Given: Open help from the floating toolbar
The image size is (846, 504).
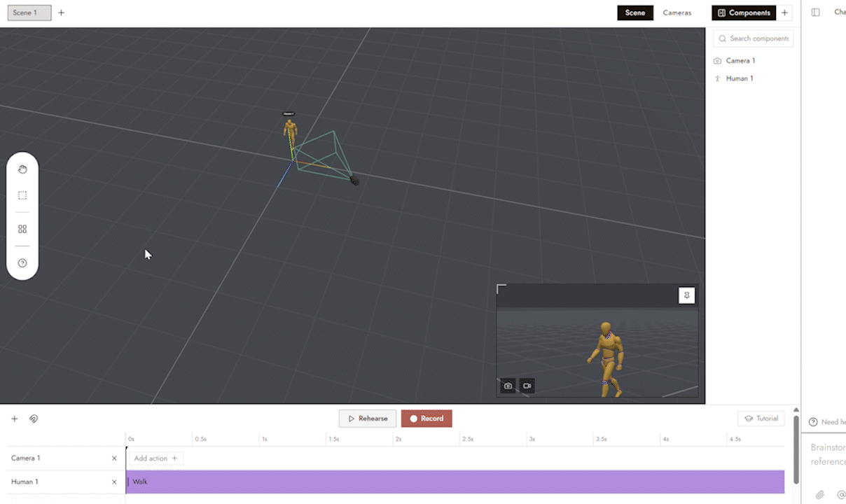Looking at the screenshot, I should 22,263.
